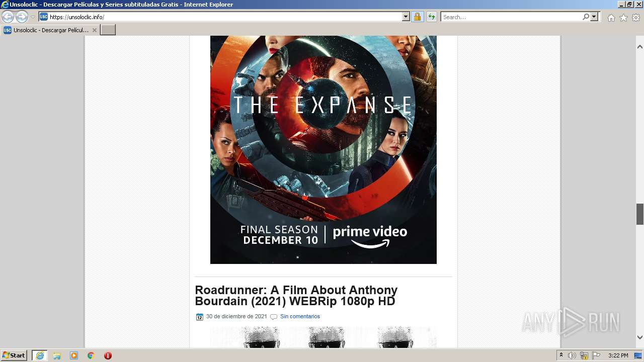Image resolution: width=644 pixels, height=362 pixels.
Task: Open the Roadrunner Anthony Bourdain post title
Action: point(296,296)
